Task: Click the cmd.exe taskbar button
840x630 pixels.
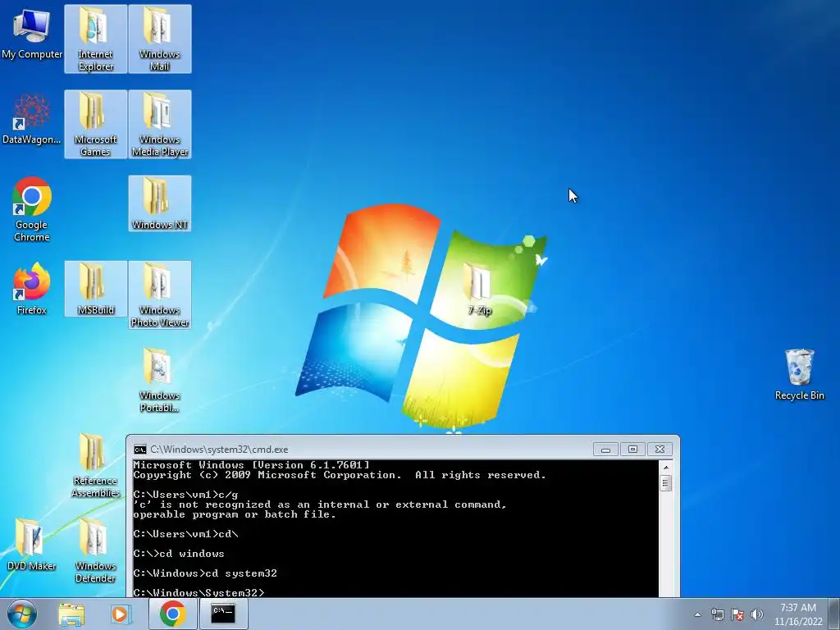Action: tap(223, 614)
